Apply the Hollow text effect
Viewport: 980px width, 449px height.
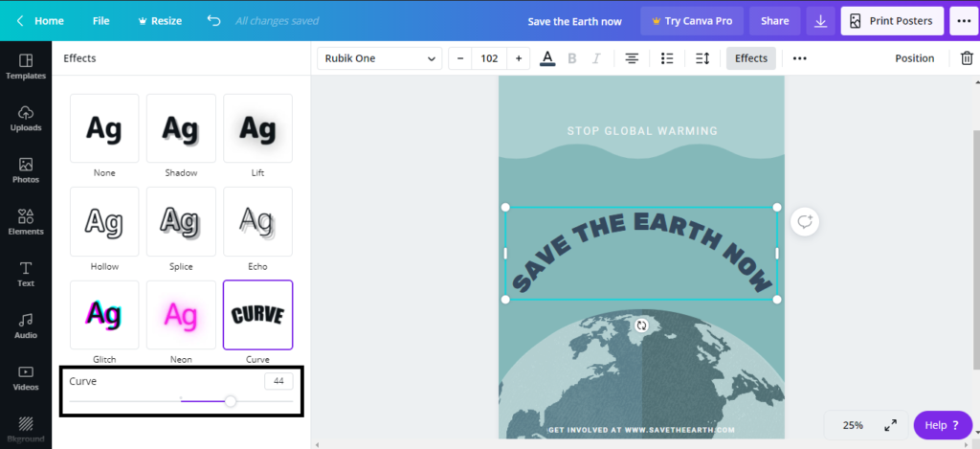104,221
